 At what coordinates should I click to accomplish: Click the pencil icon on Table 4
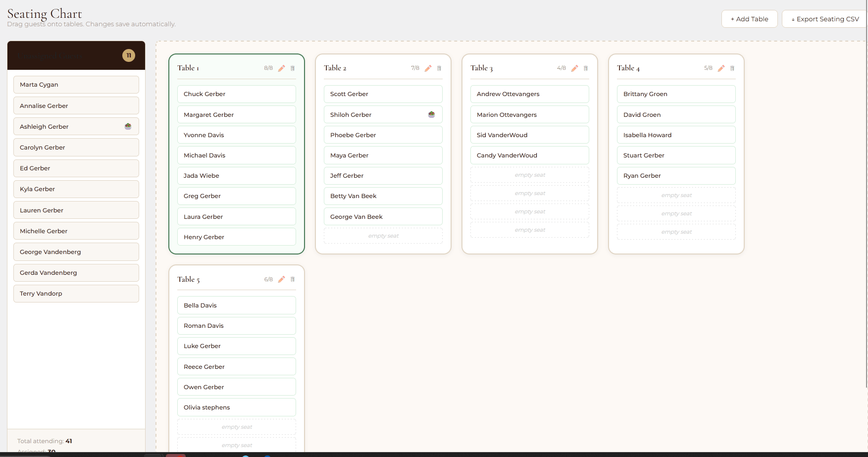(721, 68)
